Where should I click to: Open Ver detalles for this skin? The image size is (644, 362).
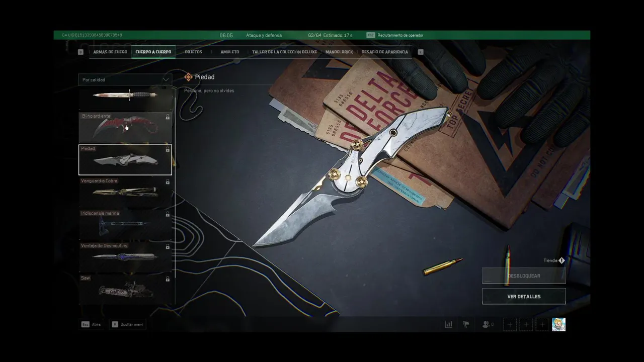[x=524, y=296]
